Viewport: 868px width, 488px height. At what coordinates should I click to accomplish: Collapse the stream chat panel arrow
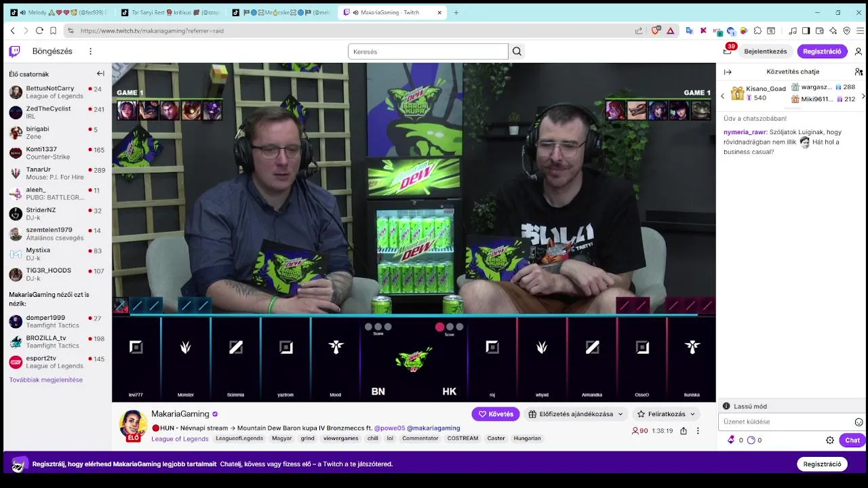(728, 72)
